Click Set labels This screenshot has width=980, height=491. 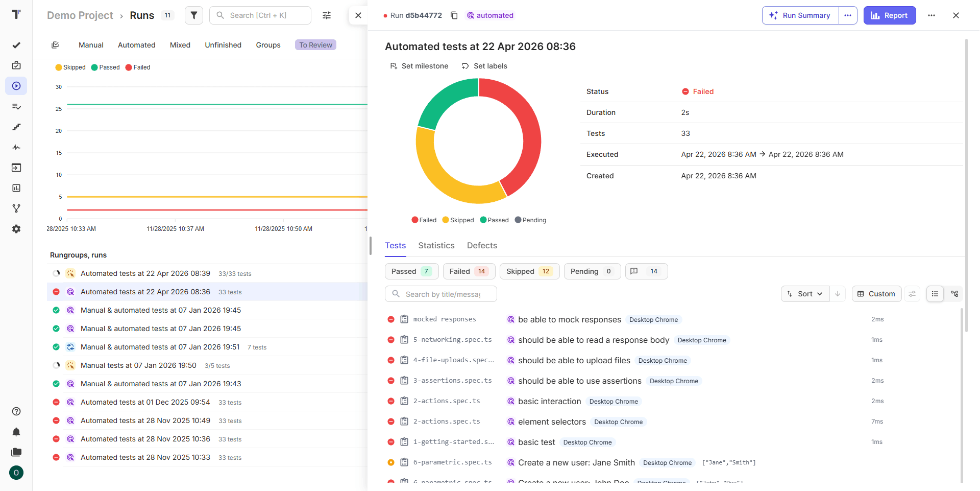tap(484, 66)
